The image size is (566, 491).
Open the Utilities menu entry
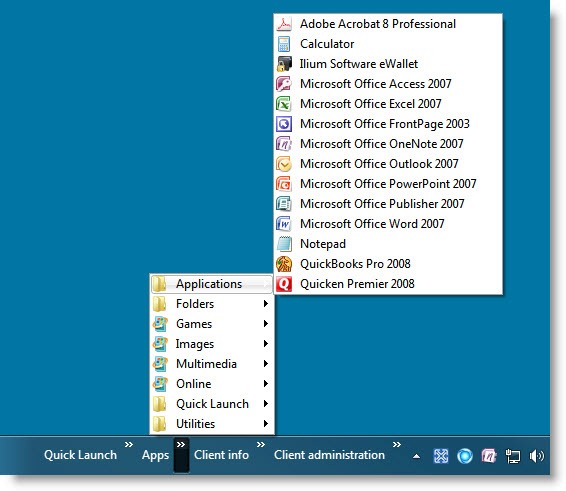212,424
